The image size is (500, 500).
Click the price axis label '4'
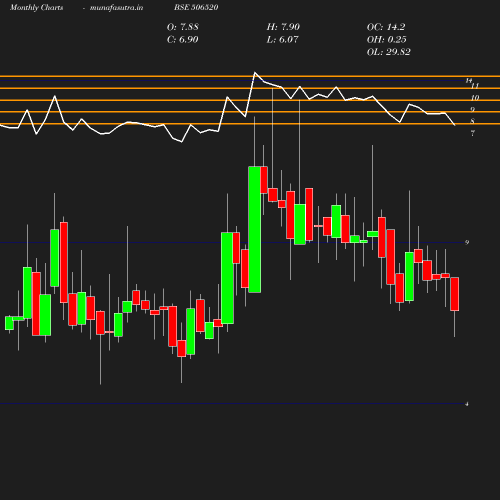pos(467,404)
